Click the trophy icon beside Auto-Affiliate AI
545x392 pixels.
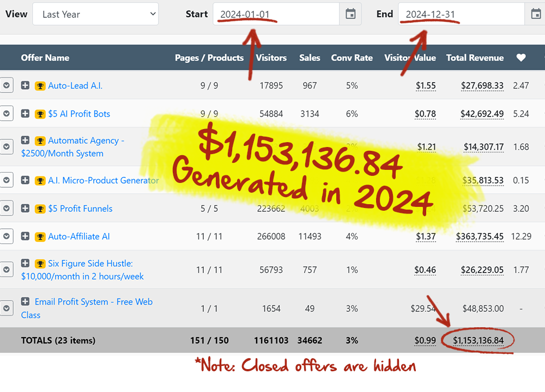[40, 236]
